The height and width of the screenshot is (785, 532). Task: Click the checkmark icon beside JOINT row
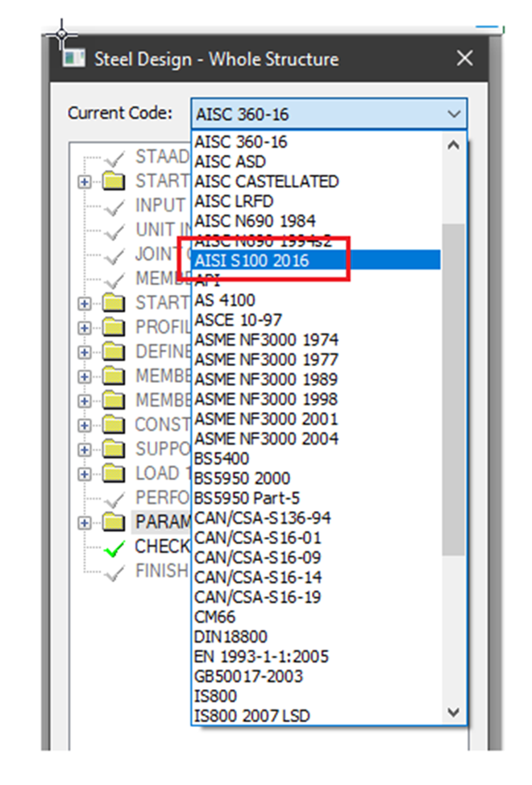pos(114,256)
